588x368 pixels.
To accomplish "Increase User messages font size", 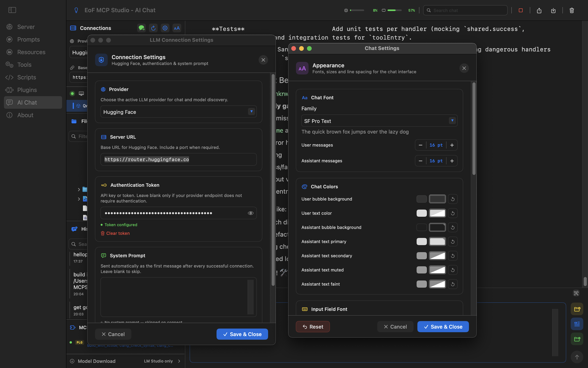I will point(452,145).
